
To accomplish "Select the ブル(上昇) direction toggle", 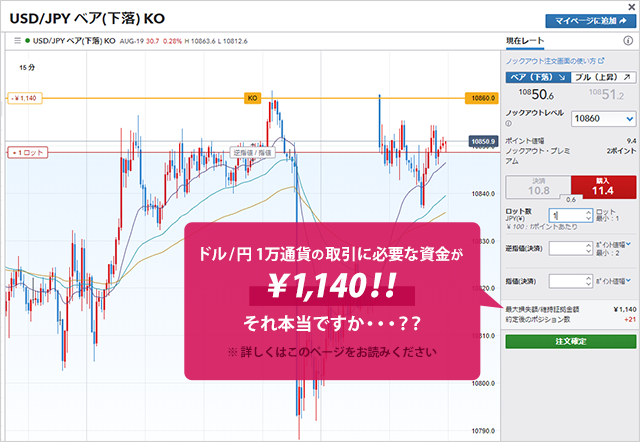I will pyautogui.click(x=603, y=76).
